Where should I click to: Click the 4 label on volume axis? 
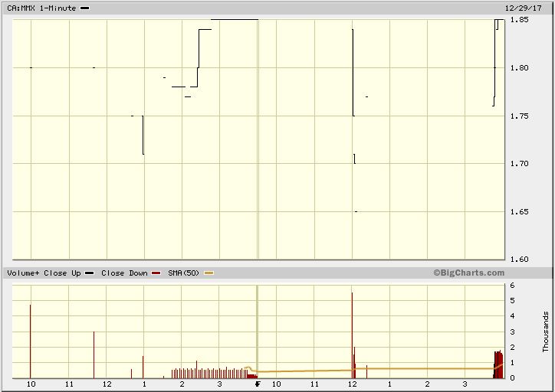click(512, 316)
